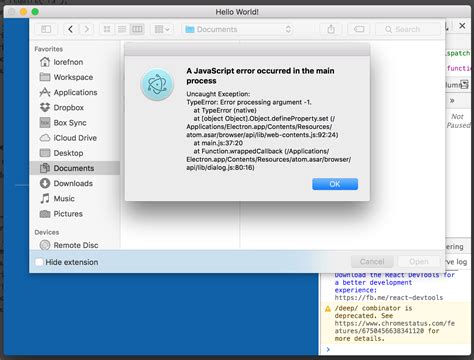The height and width of the screenshot is (360, 474).
Task: Toggle the sidebar view button in file dialog
Action: (x=46, y=29)
